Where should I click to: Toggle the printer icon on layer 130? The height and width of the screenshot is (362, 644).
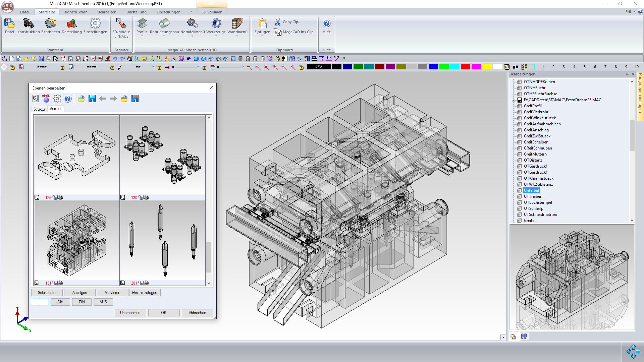point(146,197)
